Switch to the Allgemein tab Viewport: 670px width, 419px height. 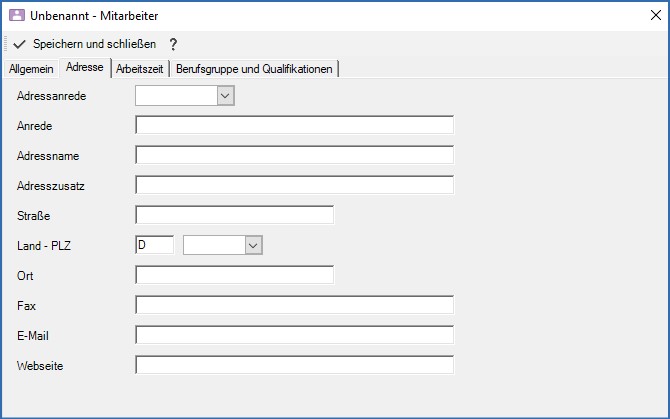coord(31,69)
